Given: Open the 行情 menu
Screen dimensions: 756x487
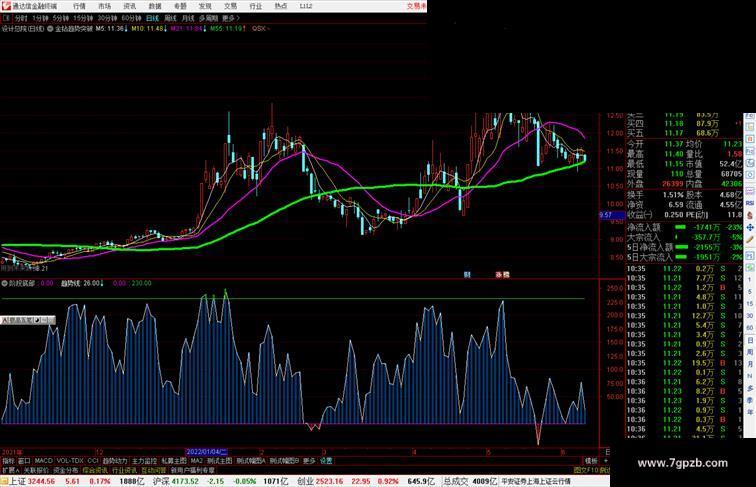Looking at the screenshot, I should (79, 6).
